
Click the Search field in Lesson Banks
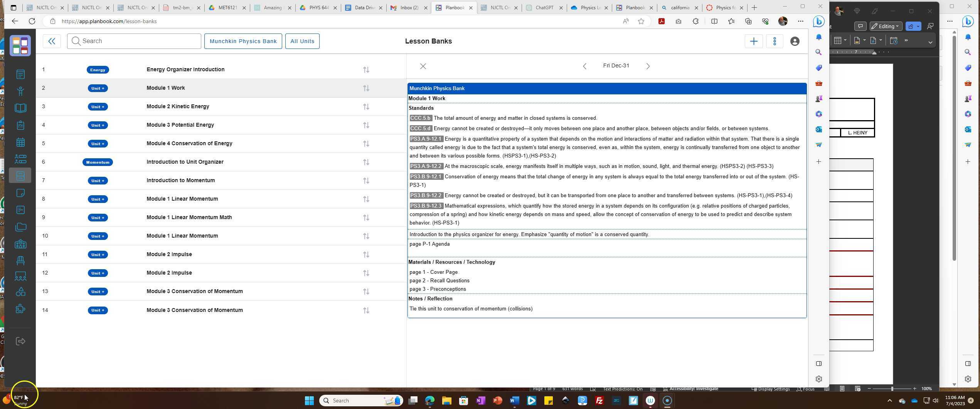(x=134, y=41)
